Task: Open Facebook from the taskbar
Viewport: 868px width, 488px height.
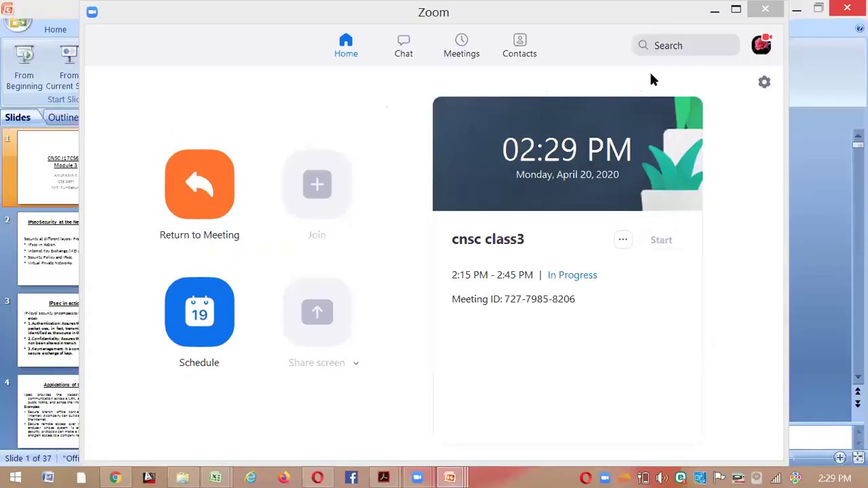Action: (351, 478)
